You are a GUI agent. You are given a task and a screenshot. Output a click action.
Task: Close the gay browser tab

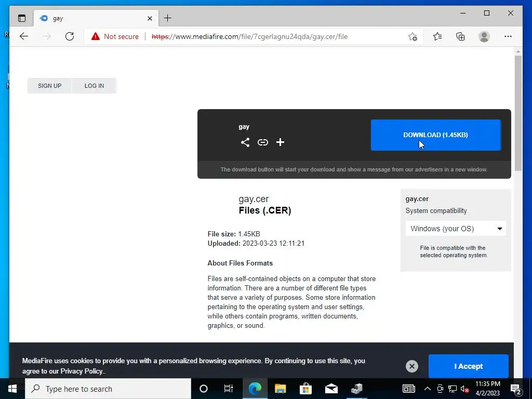pos(150,18)
